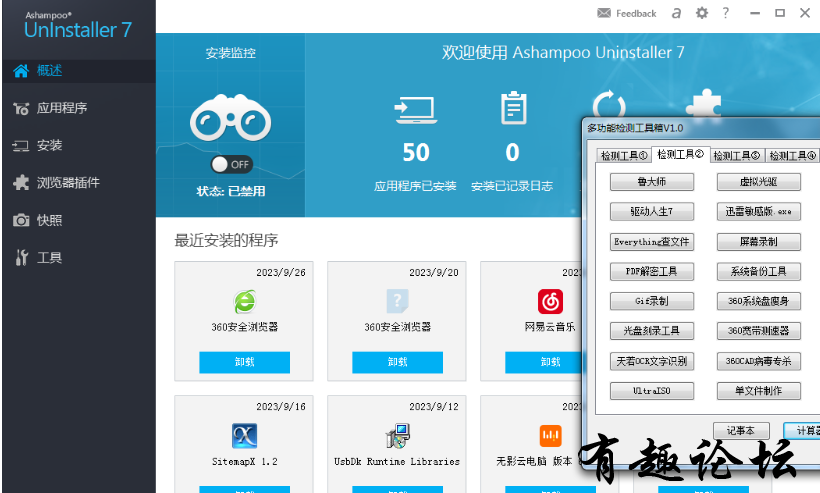Open 工具 tools section
Image resolution: width=820 pixels, height=493 pixels.
point(49,258)
